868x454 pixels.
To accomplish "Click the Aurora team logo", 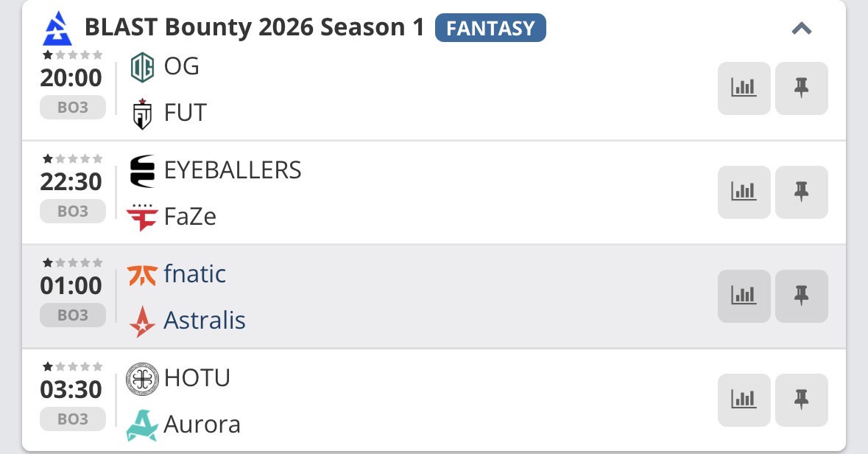I will tap(142, 425).
